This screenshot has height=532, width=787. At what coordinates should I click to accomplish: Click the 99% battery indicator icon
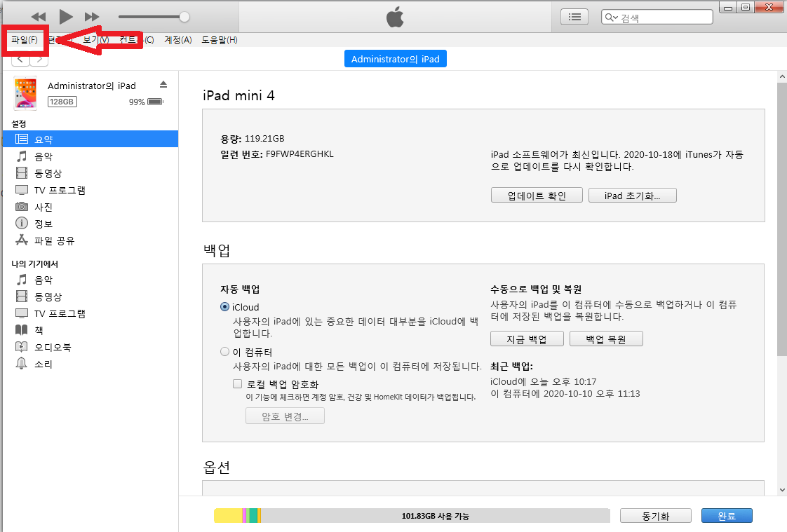coord(156,102)
